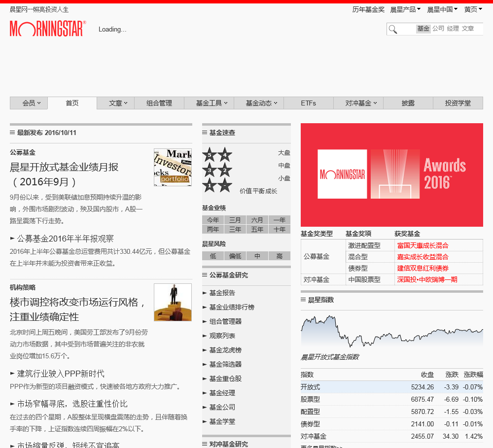Expand the 黄页 dropdown menu
This screenshot has height=448, width=493.
tap(473, 10)
